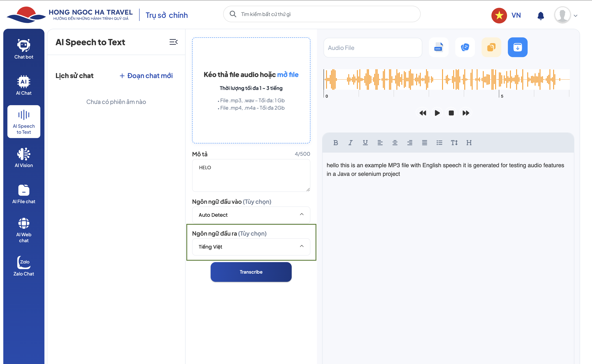Image resolution: width=592 pixels, height=364 pixels.
Task: Click the blue download icon button
Action: pos(517,47)
